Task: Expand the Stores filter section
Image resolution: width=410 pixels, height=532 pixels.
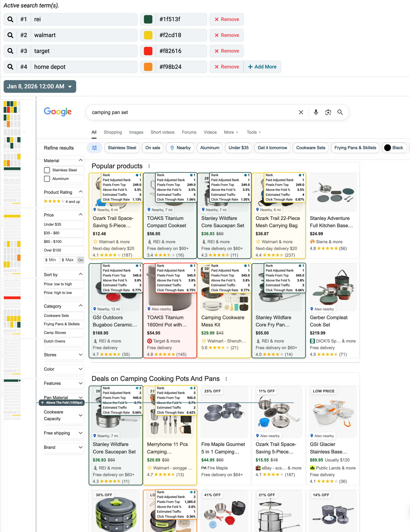Action: (x=64, y=355)
